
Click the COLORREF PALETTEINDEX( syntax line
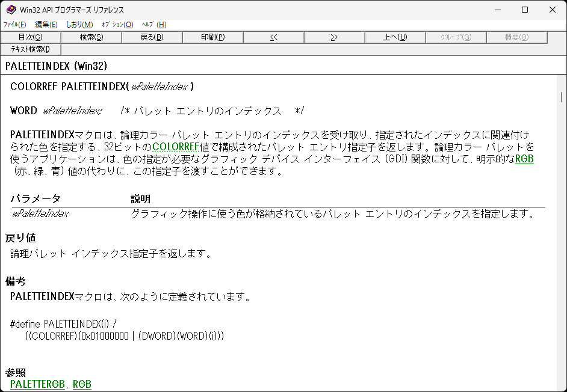102,87
